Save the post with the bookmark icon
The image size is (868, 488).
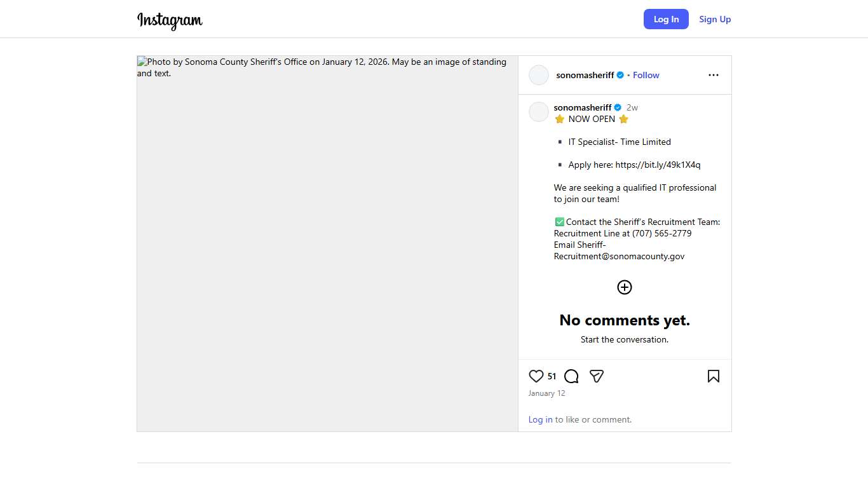(x=714, y=376)
